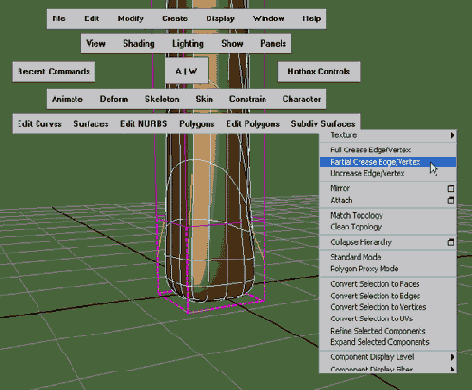
Task: Choose Full Crease Edge/Vertex
Action: pos(388,150)
